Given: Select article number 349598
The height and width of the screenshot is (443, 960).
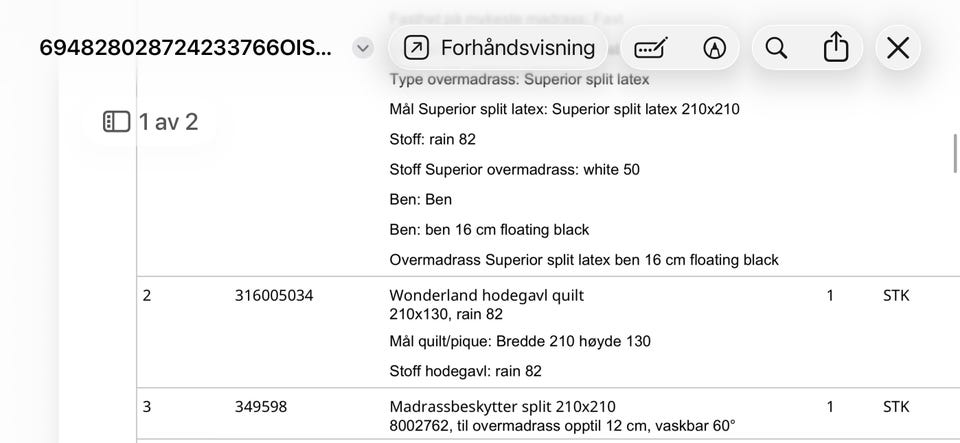Looking at the screenshot, I should click(261, 407).
